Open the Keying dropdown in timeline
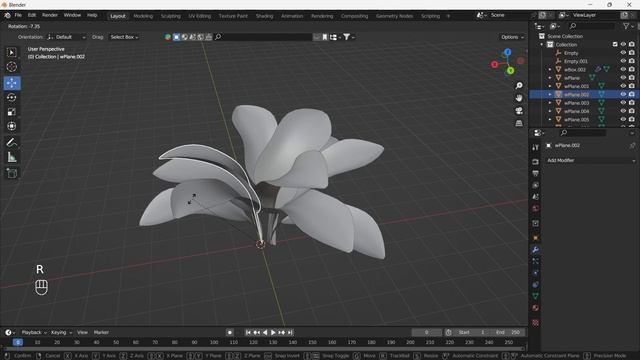 point(61,332)
